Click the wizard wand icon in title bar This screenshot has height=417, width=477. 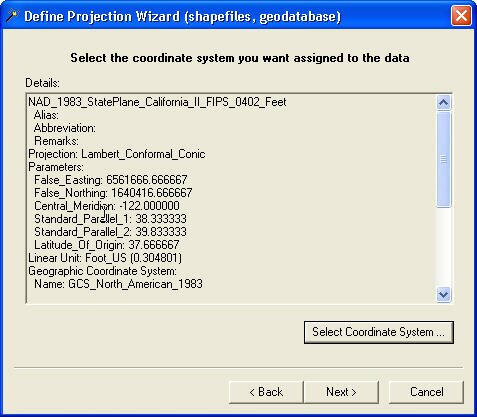click(x=12, y=16)
